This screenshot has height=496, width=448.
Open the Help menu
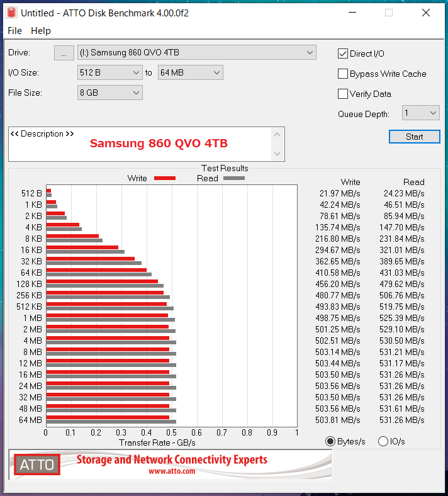pyautogui.click(x=41, y=31)
